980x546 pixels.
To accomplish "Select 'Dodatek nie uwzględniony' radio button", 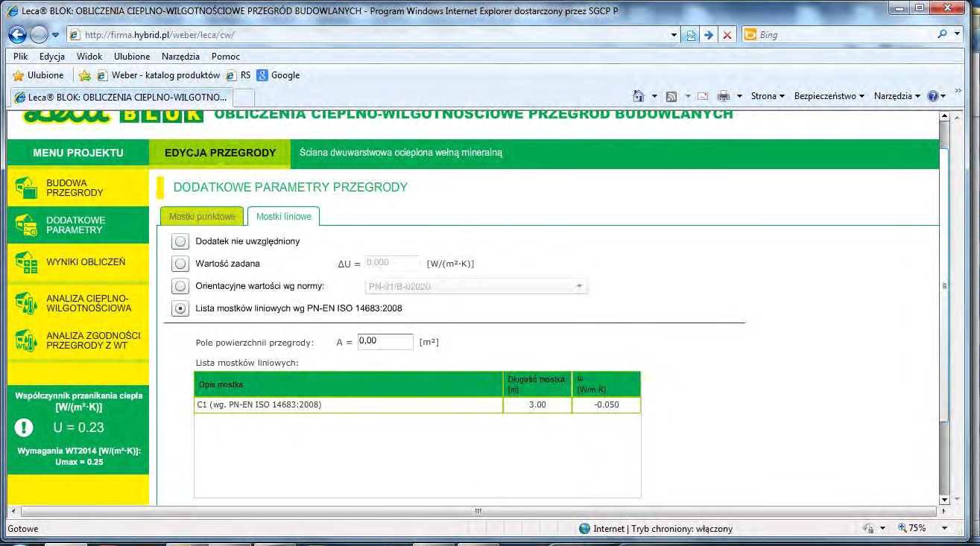I will coord(180,241).
